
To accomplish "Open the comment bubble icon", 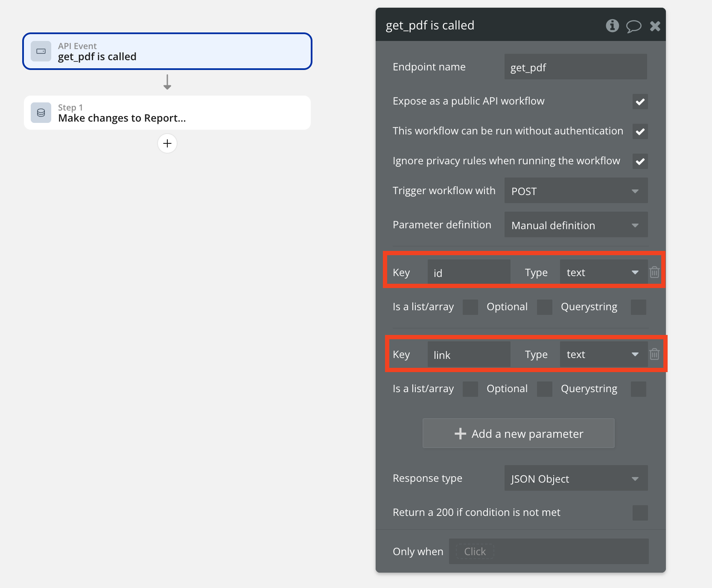I will [x=633, y=26].
